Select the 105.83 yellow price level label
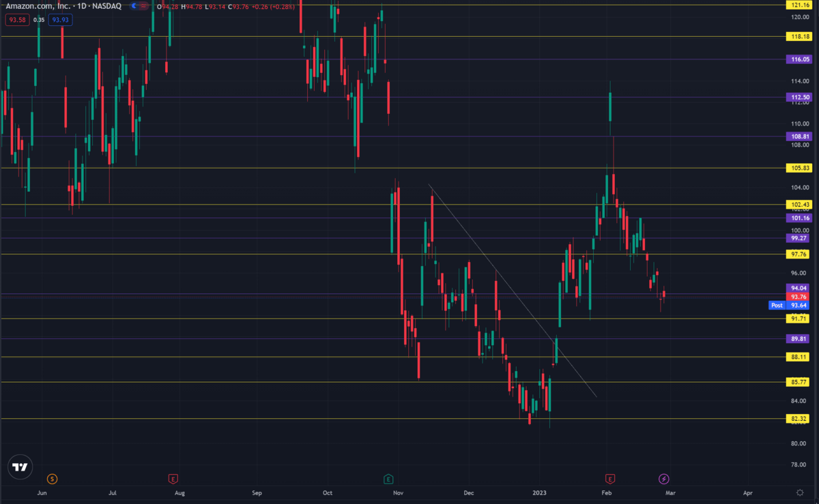 799,168
